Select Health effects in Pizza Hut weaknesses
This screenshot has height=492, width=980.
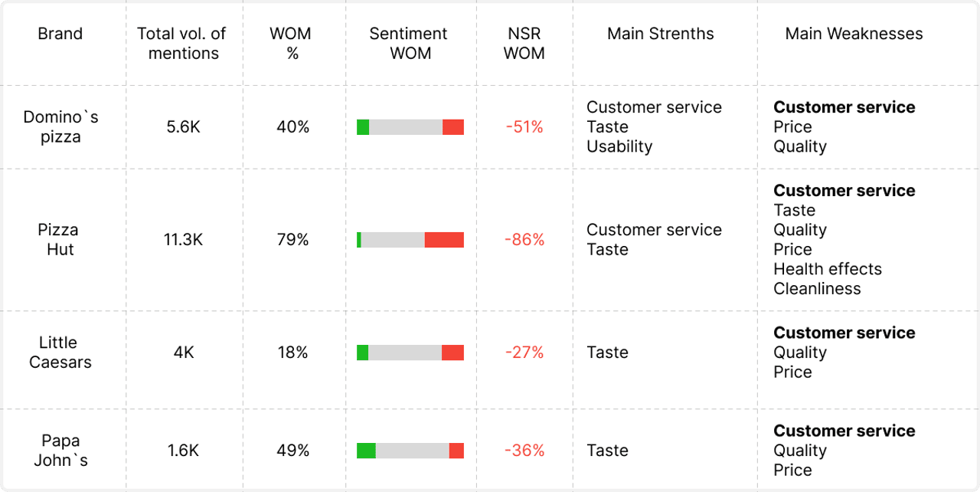point(828,269)
